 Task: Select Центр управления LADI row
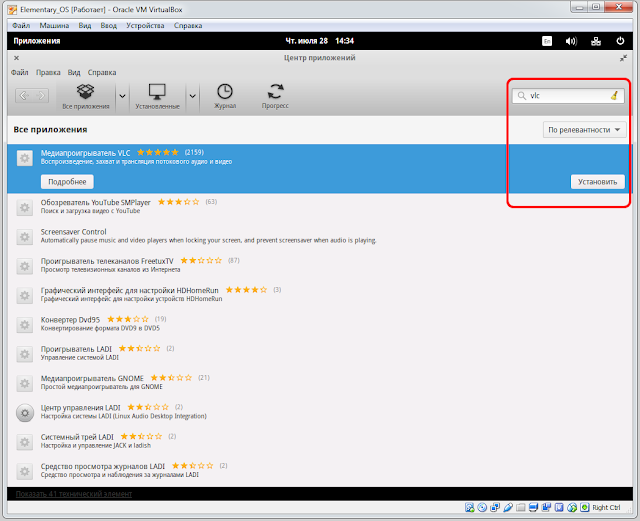320,413
